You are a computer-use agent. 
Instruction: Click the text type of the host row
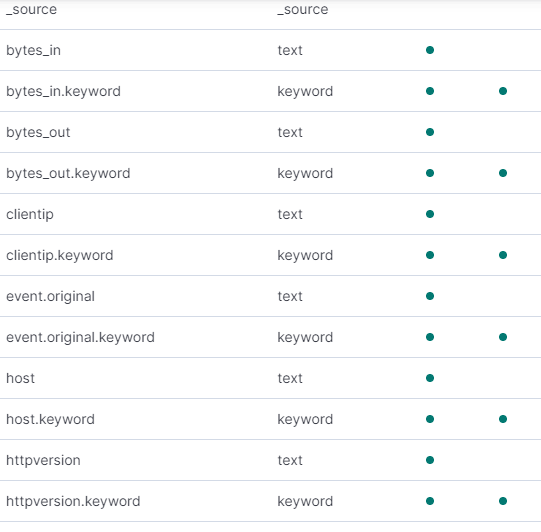pos(290,378)
